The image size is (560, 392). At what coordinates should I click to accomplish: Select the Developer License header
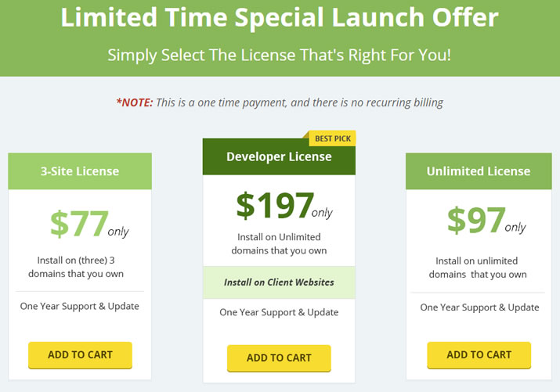pos(279,156)
